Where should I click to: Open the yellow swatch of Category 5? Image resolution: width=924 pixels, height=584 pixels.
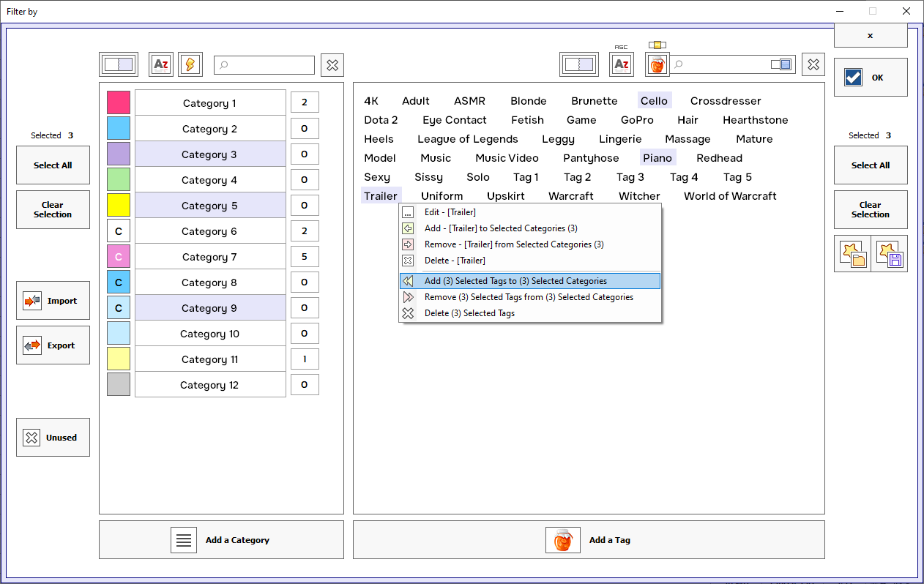pos(119,205)
